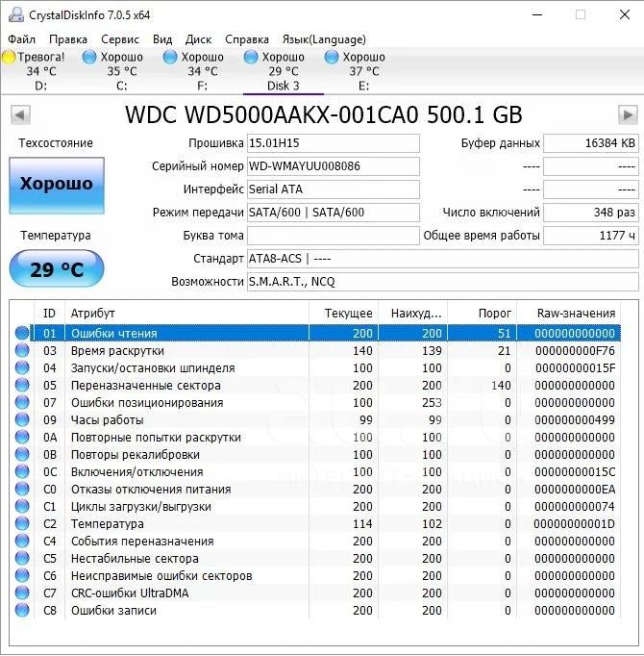Click raw value 000000000499
This screenshot has width=644, height=656.
(x=575, y=420)
